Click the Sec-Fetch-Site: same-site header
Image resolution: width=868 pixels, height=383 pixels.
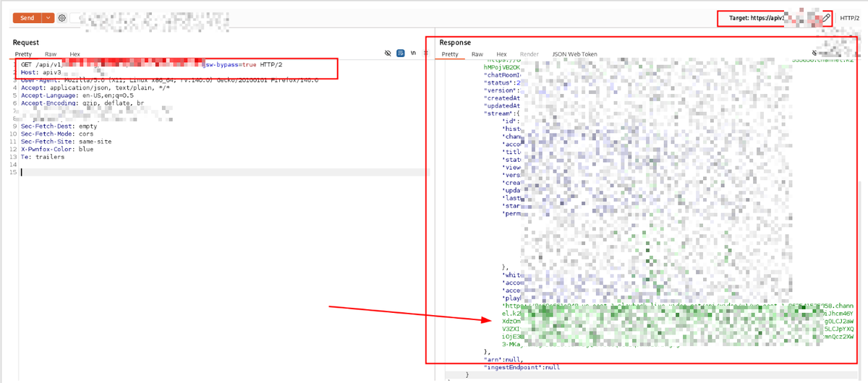point(66,142)
